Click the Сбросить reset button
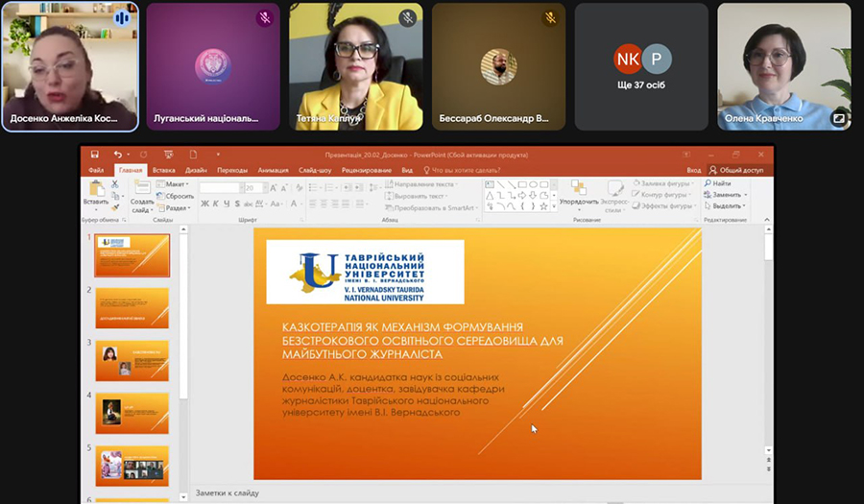Image resolution: width=864 pixels, height=504 pixels. 178,195
